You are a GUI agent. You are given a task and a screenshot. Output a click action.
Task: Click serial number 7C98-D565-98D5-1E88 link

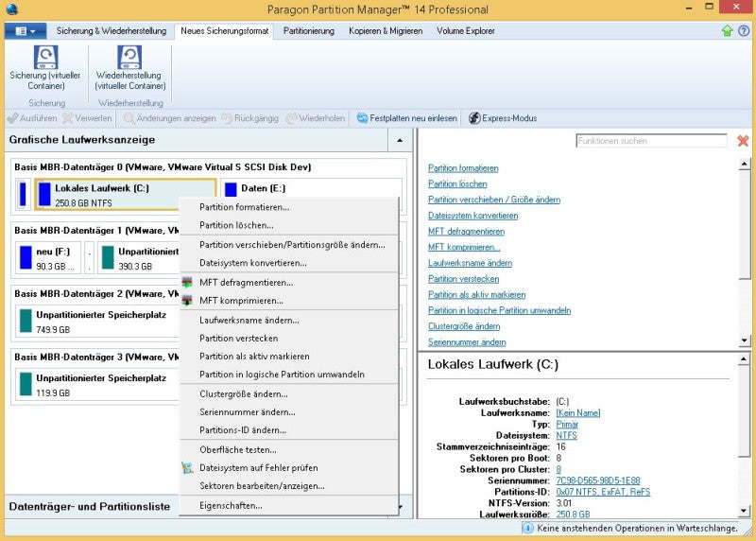[x=598, y=480]
